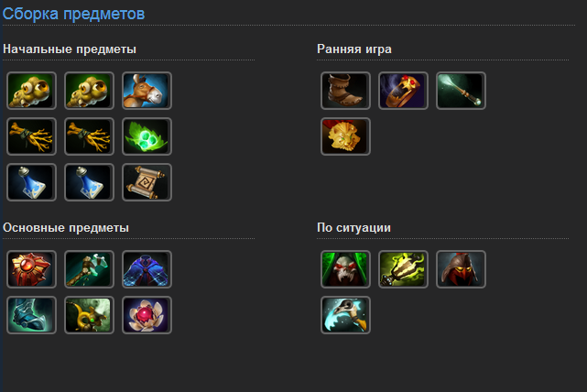The width and height of the screenshot is (587, 392).
Task: Click the blue Glimmer Cape icon
Action: point(147,269)
